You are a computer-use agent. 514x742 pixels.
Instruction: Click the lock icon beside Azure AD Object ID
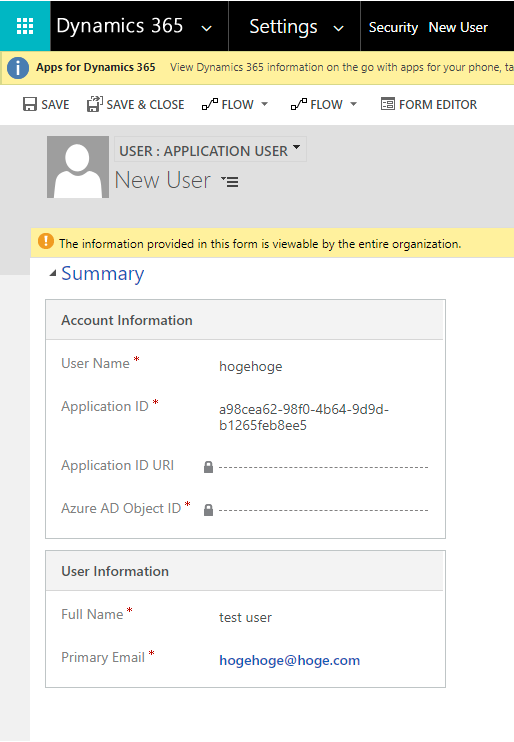(208, 510)
